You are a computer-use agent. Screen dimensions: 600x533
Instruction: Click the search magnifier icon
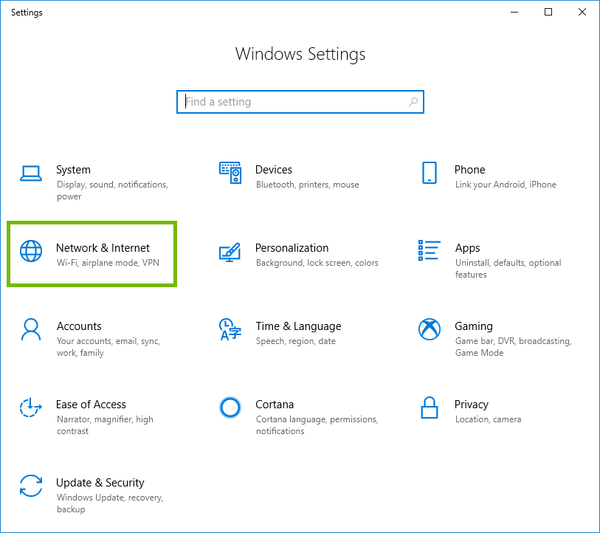coord(413,102)
